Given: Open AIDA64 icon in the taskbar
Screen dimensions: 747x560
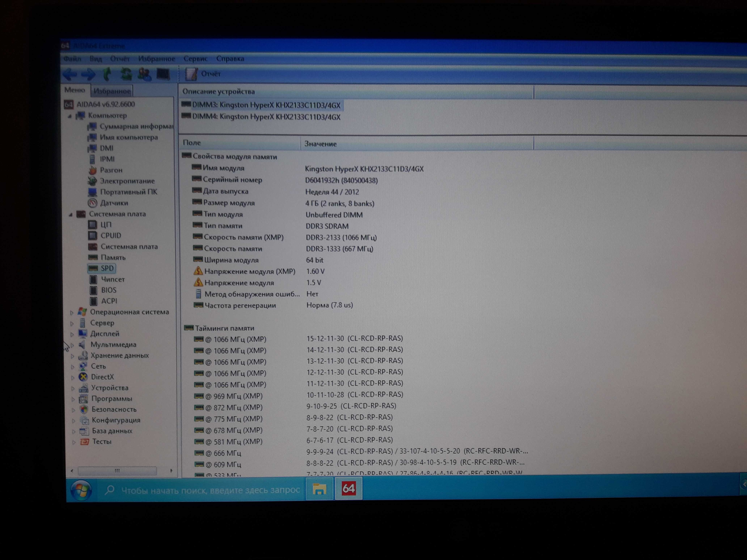Looking at the screenshot, I should (349, 488).
